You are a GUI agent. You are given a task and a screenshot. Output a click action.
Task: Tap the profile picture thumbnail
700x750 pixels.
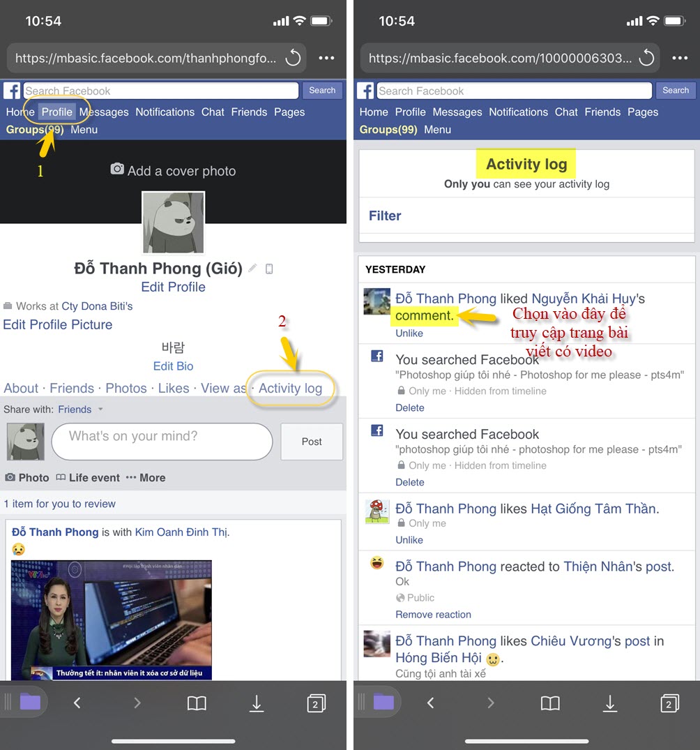coord(173,223)
